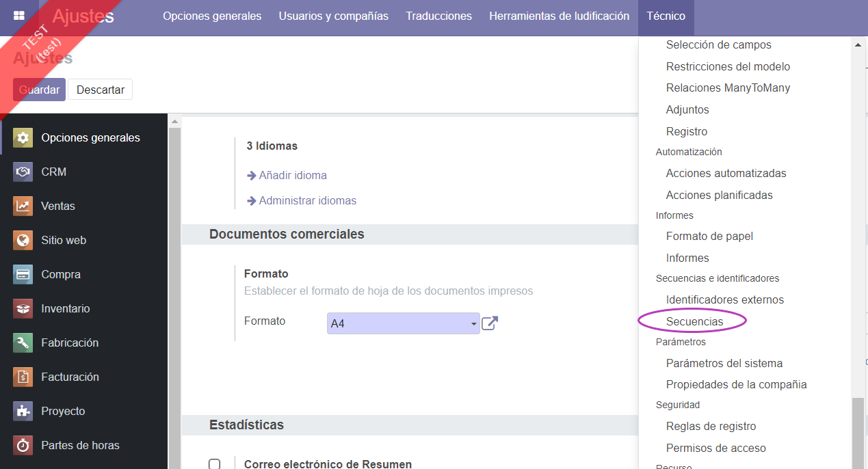Select Informes entry under Informes header
Image resolution: width=868 pixels, height=469 pixels.
pyautogui.click(x=687, y=258)
